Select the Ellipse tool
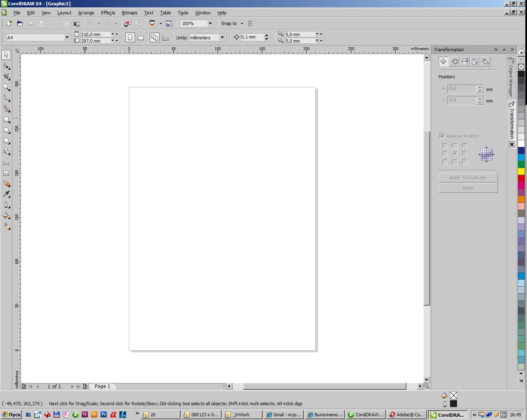 tap(6, 130)
